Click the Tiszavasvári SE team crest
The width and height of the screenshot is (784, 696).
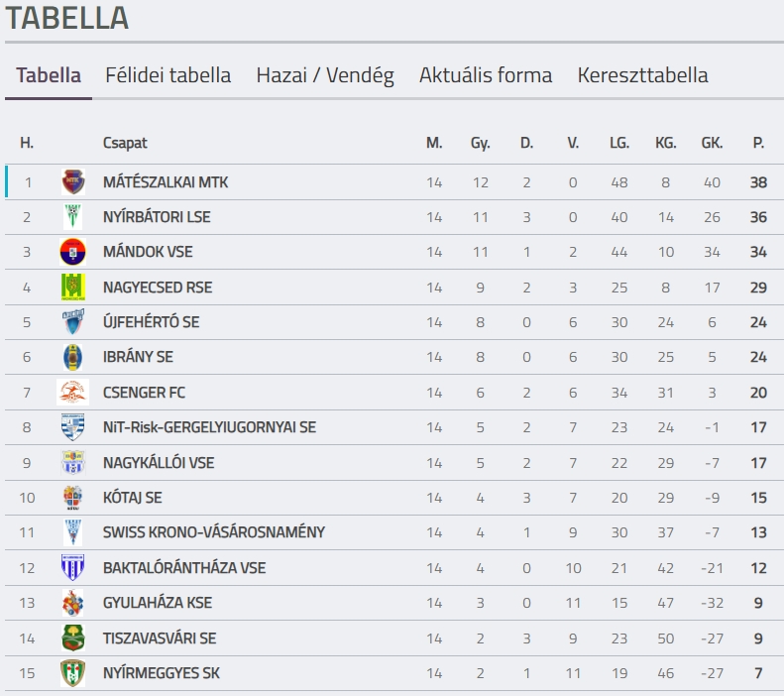(x=72, y=638)
